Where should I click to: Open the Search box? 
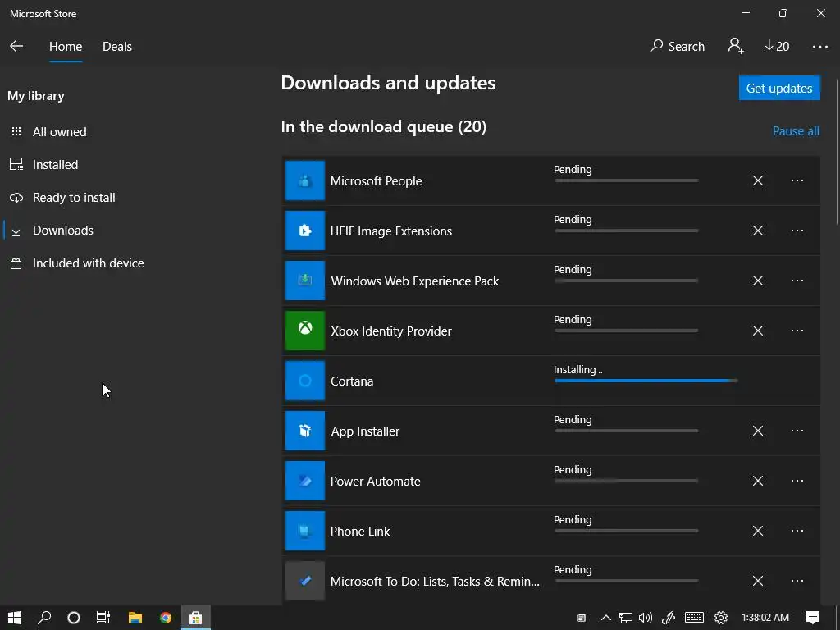point(677,47)
